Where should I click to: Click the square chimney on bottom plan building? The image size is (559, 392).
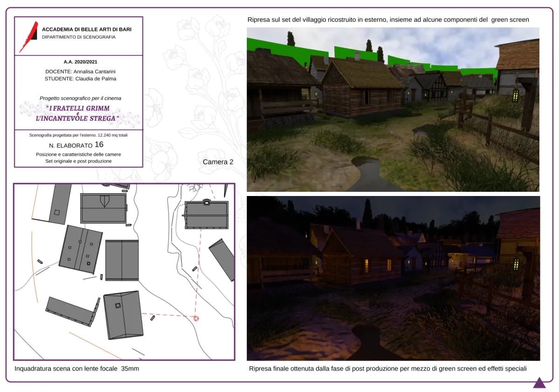tap(118, 306)
